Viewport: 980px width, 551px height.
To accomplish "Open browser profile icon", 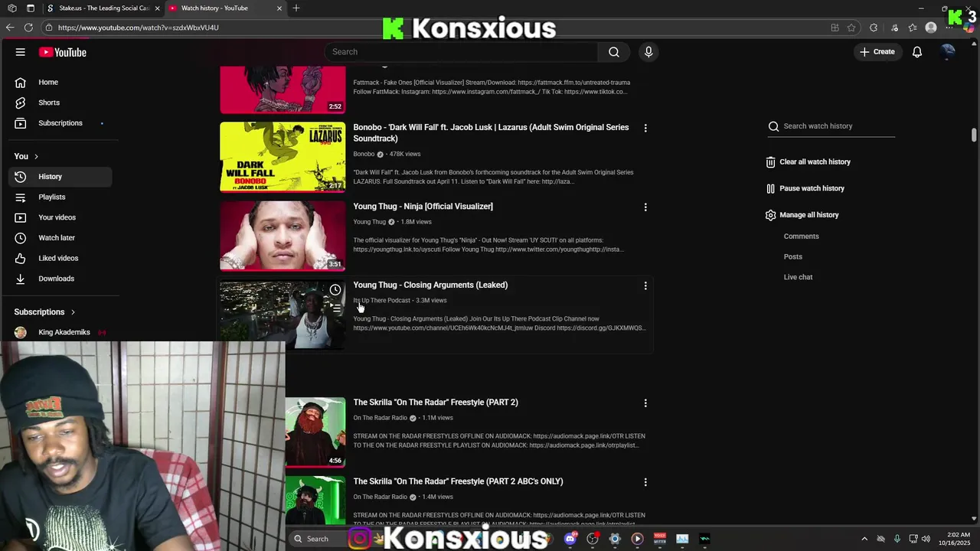I will click(931, 28).
